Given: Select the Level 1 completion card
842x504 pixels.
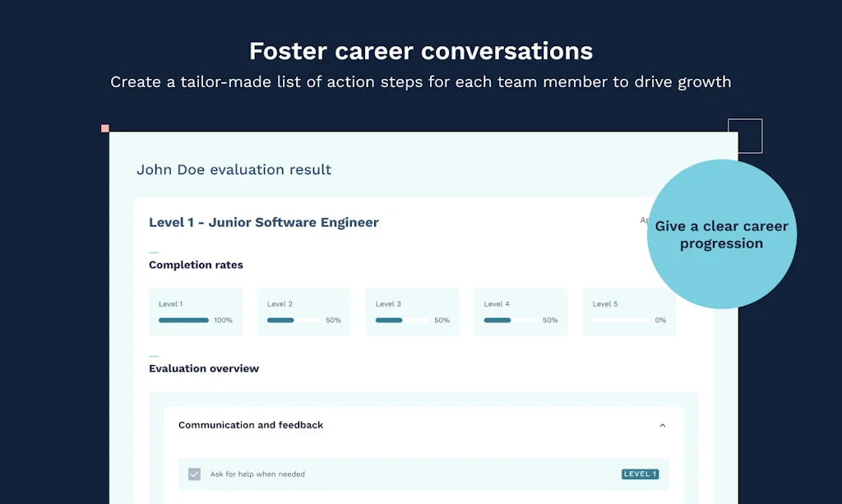Looking at the screenshot, I should click(195, 312).
